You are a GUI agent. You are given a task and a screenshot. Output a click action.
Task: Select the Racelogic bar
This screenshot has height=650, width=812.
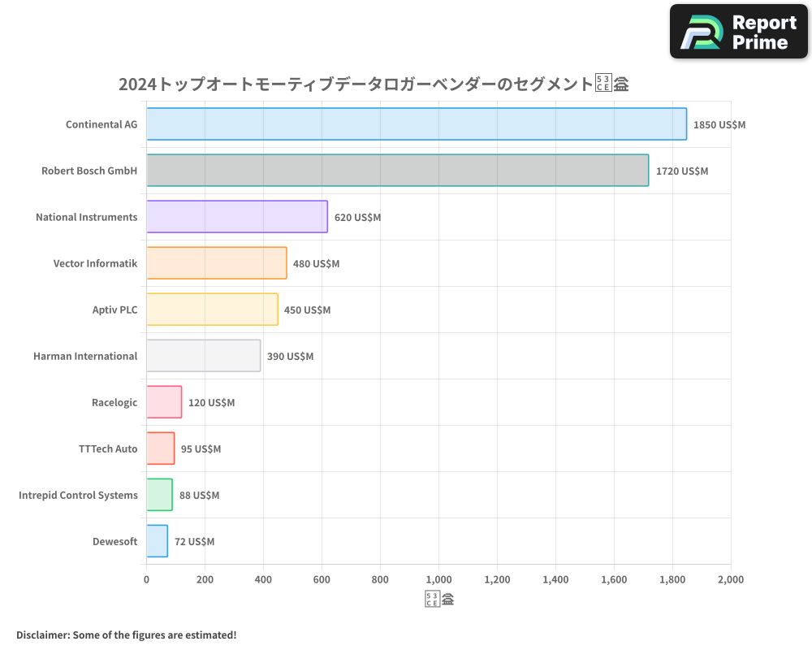pos(163,402)
